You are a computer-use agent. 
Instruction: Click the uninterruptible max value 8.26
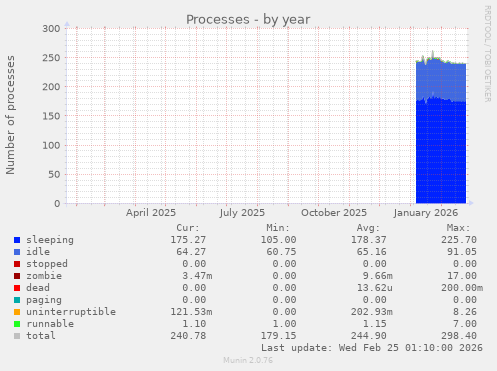(465, 312)
